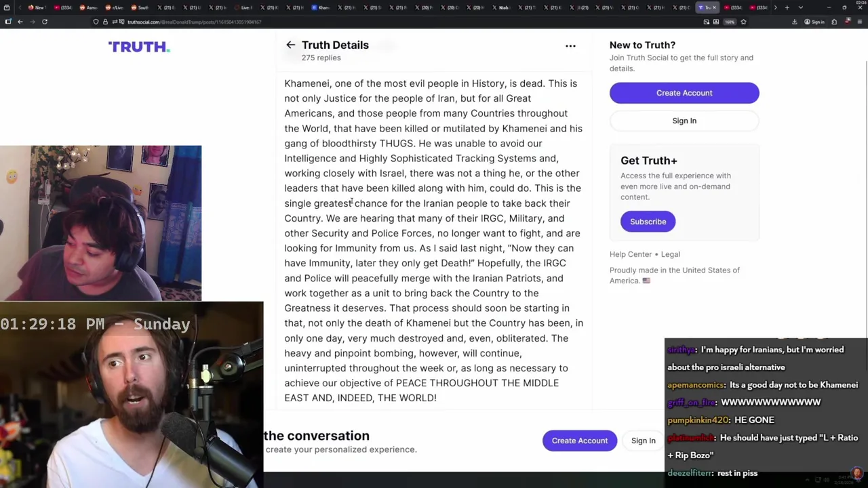Click the toolbar extension icon with red badge

click(847, 21)
